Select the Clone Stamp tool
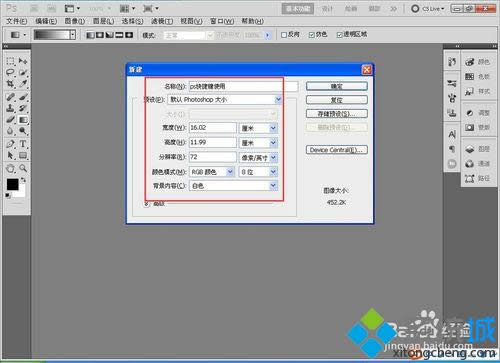 coord(10,108)
